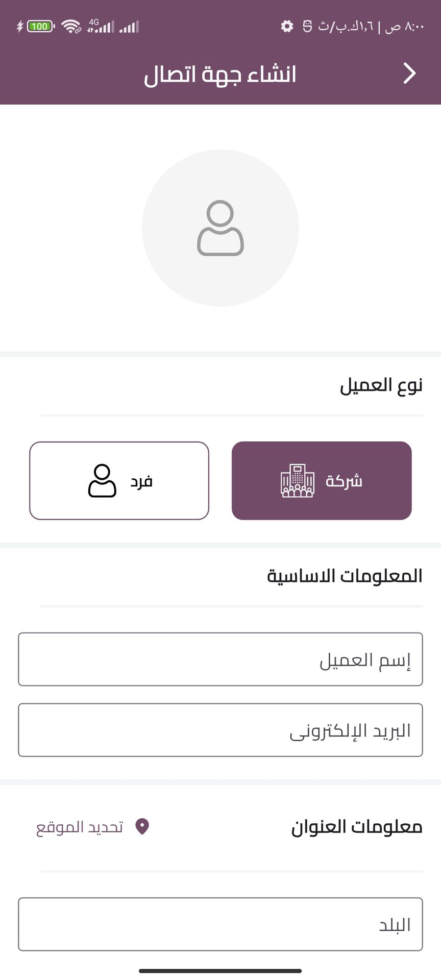Tap the back arrow in the header

[x=409, y=73]
